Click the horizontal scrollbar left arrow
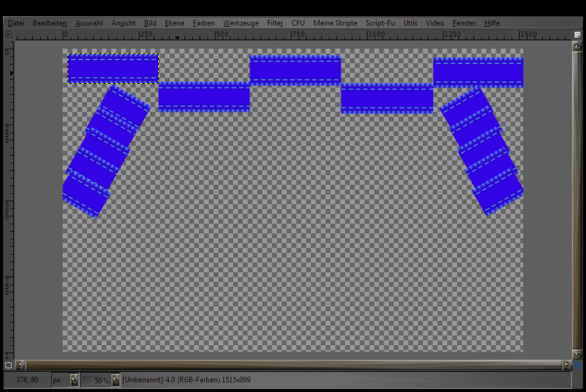Screen dimensions: 586x392 coord(21,365)
